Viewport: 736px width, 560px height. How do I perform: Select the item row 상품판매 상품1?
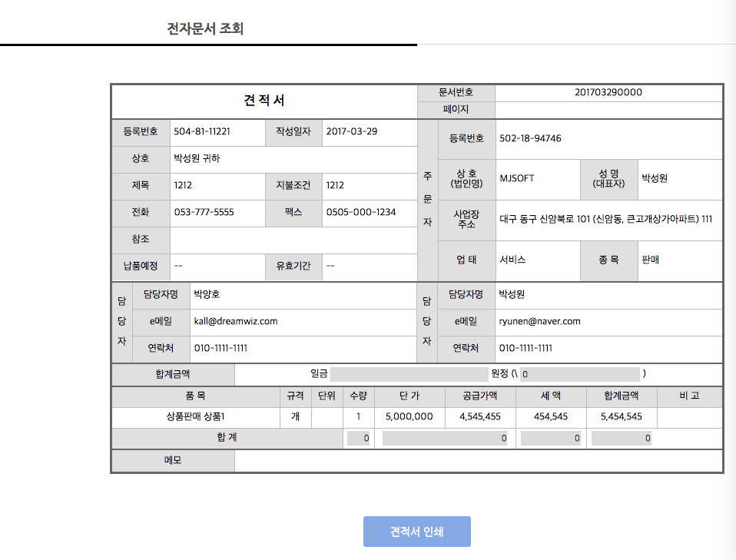[196, 417]
